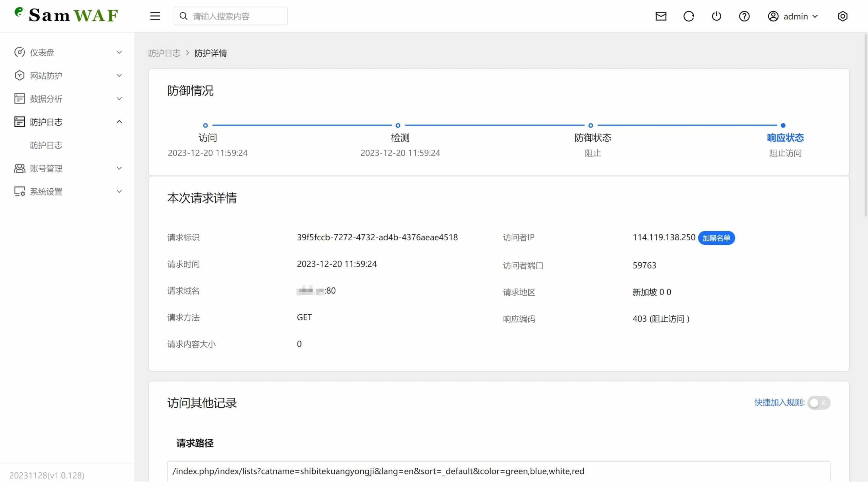Open the mail messages icon

click(661, 16)
